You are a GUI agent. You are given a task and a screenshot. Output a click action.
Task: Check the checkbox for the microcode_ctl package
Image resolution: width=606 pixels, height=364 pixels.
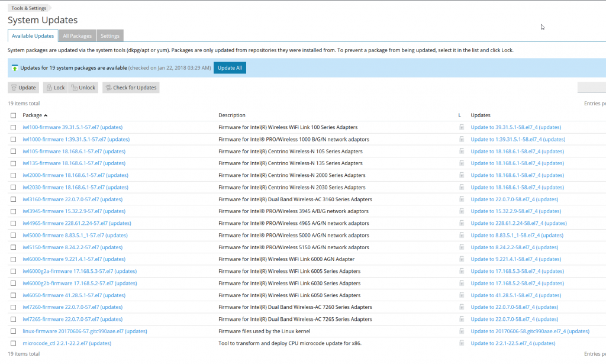(13, 343)
